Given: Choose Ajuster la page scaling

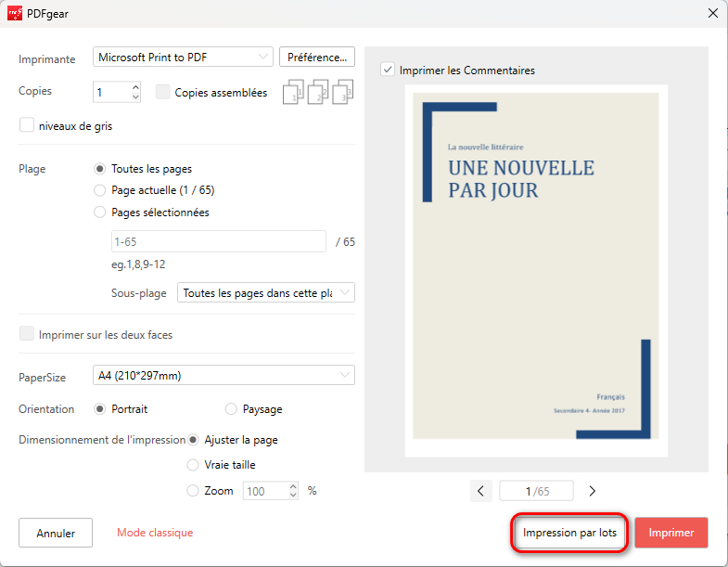Looking at the screenshot, I should tap(193, 440).
